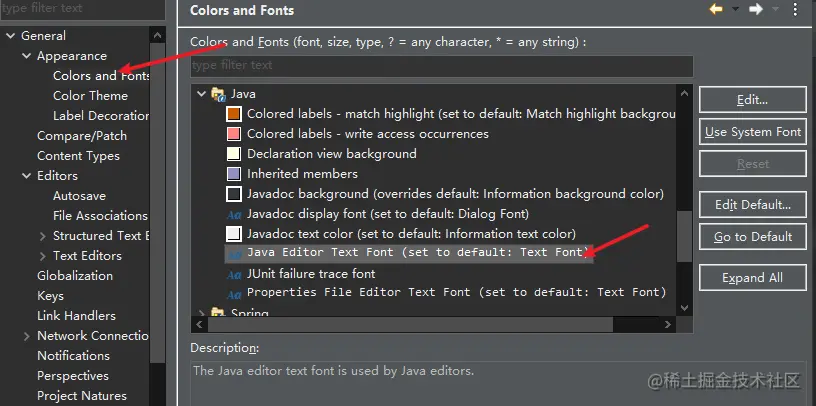The image size is (816, 406).
Task: Click the forward navigation arrow icon
Action: pos(756,9)
